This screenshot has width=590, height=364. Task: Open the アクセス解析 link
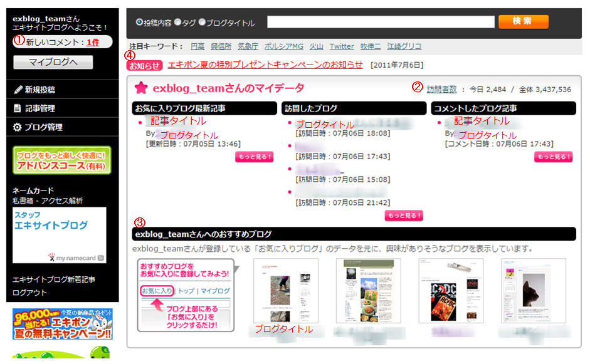[61, 201]
